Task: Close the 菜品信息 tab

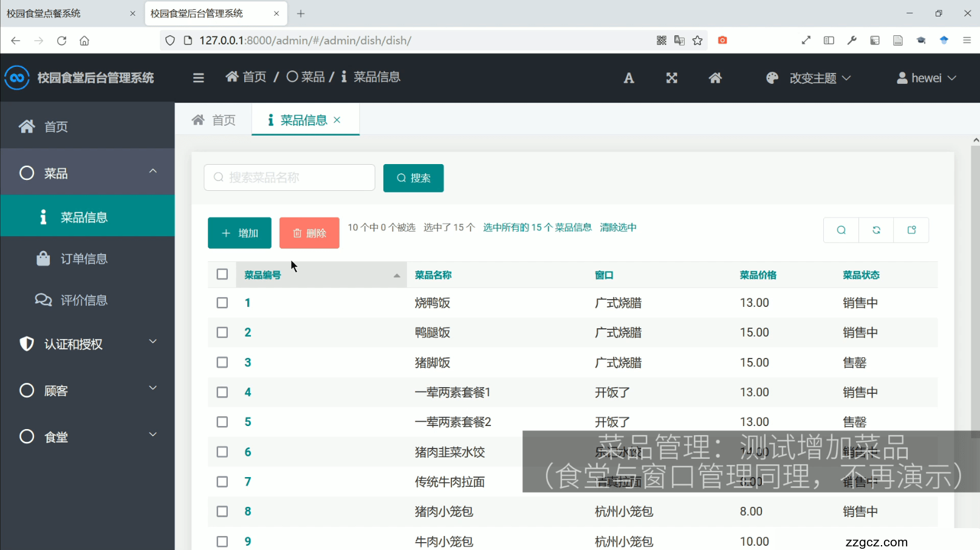Action: click(x=337, y=120)
